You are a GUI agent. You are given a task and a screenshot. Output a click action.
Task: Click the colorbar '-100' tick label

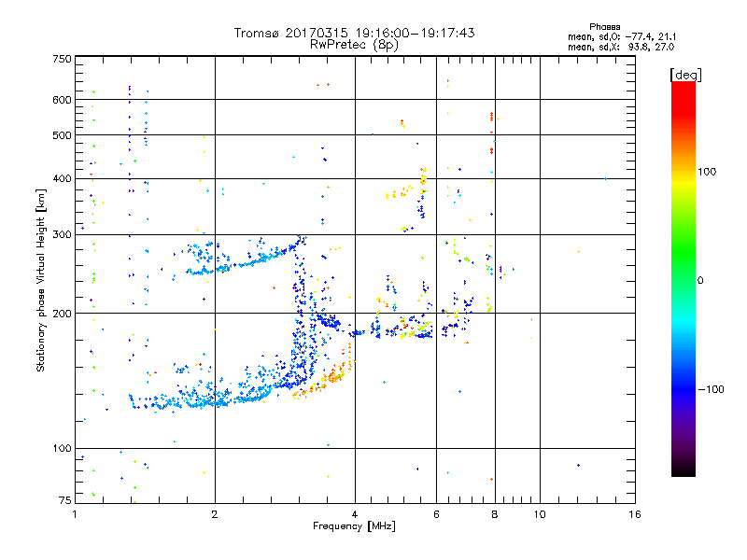click(711, 389)
